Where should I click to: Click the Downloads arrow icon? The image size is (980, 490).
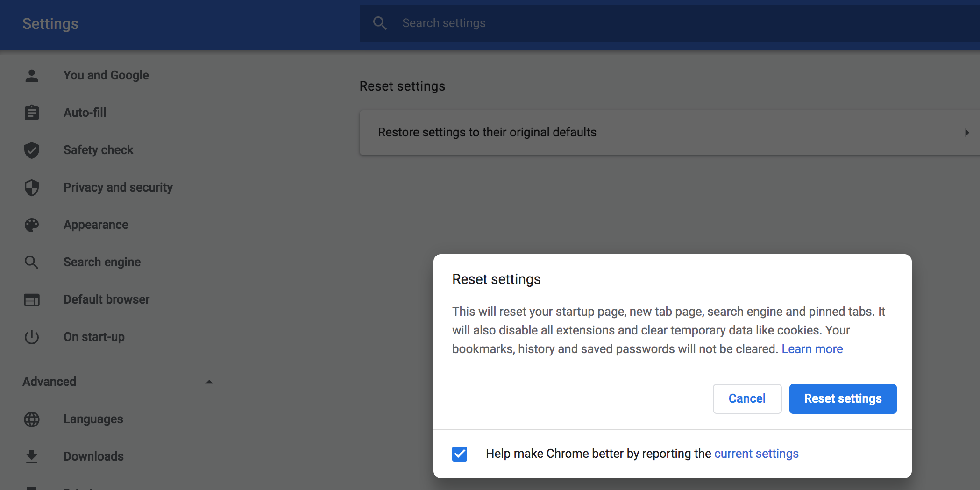[31, 456]
